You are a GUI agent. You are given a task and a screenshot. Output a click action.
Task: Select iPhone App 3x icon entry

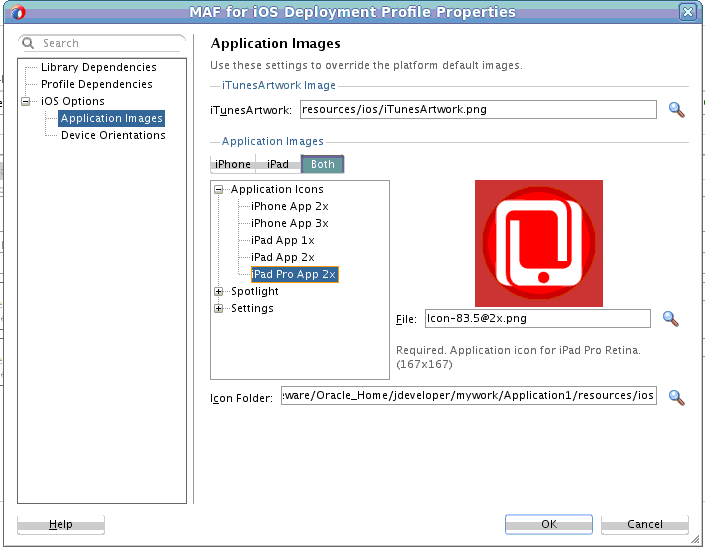[x=290, y=224]
